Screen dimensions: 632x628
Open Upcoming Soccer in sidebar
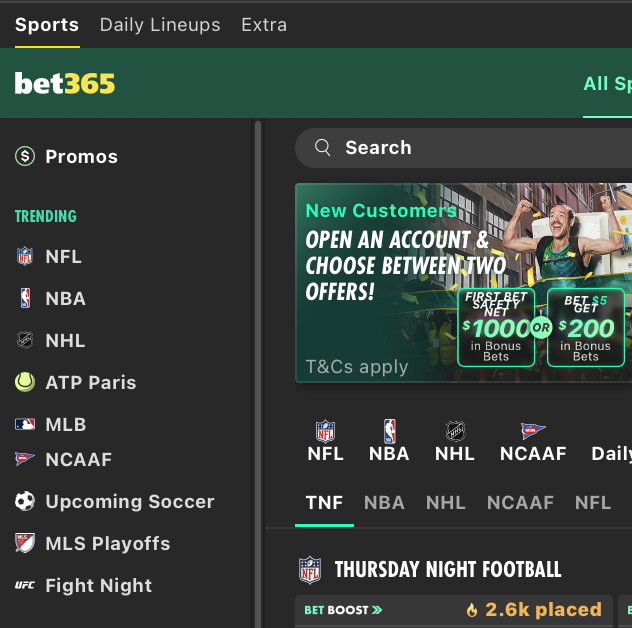point(130,502)
